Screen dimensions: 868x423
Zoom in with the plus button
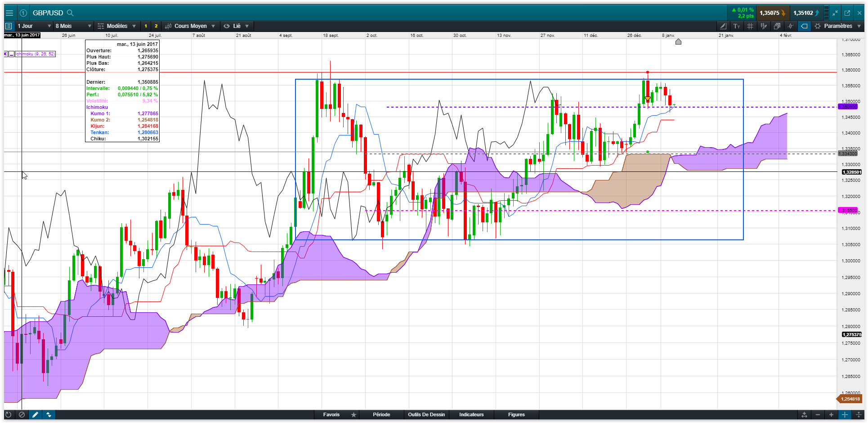point(831,415)
